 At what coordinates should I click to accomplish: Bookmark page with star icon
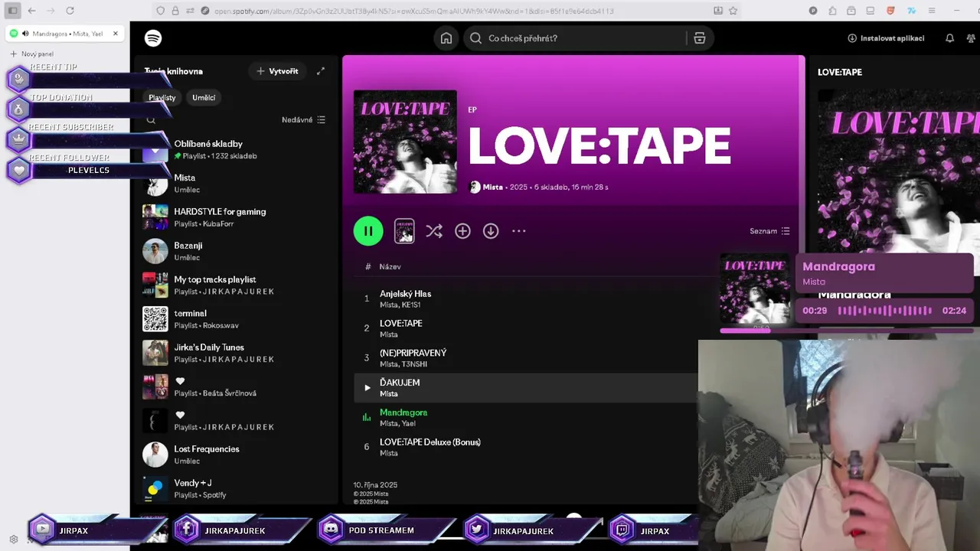733,11
